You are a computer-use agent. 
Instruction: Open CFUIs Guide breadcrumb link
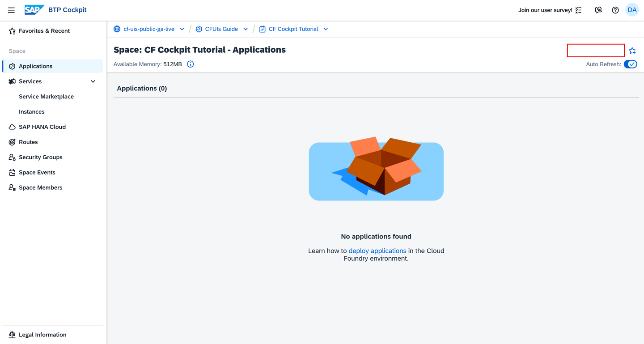pos(221,29)
